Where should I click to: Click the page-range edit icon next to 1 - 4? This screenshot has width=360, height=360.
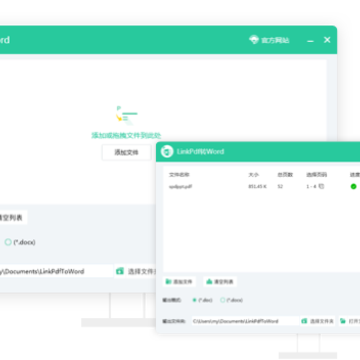point(321,186)
